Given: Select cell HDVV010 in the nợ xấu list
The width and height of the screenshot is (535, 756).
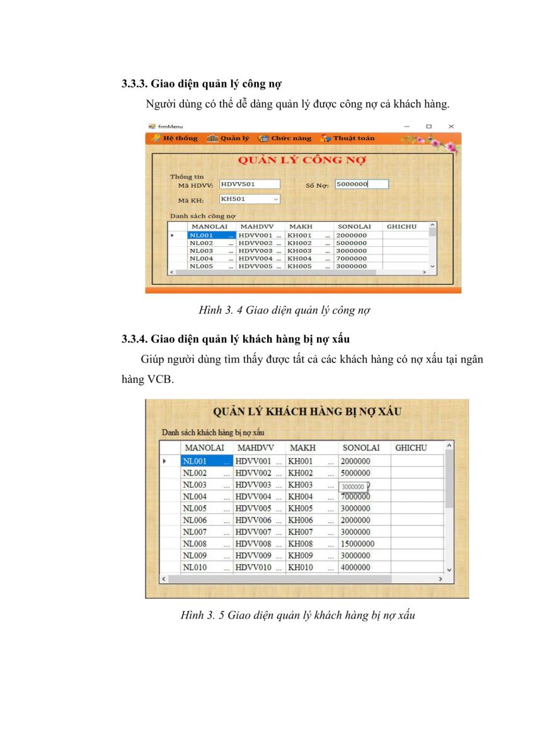Looking at the screenshot, I should [x=259, y=568].
